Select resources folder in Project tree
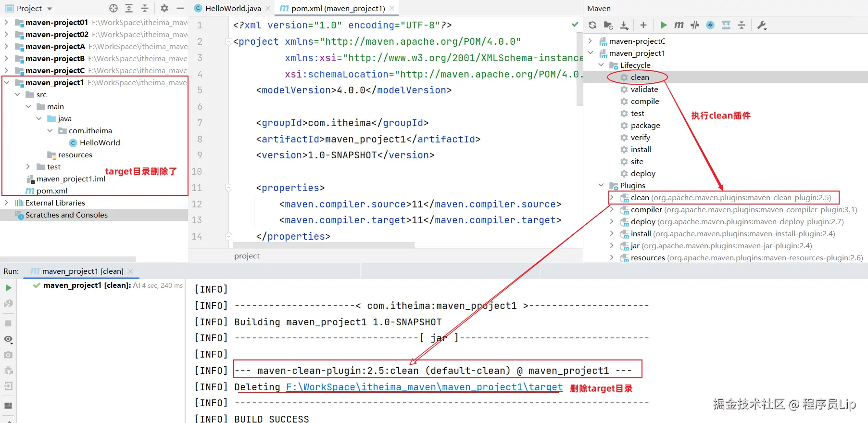Viewport: 868px width, 423px height. 70,154
